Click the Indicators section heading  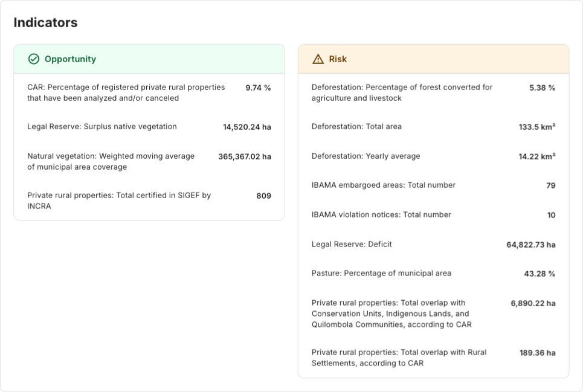point(46,23)
